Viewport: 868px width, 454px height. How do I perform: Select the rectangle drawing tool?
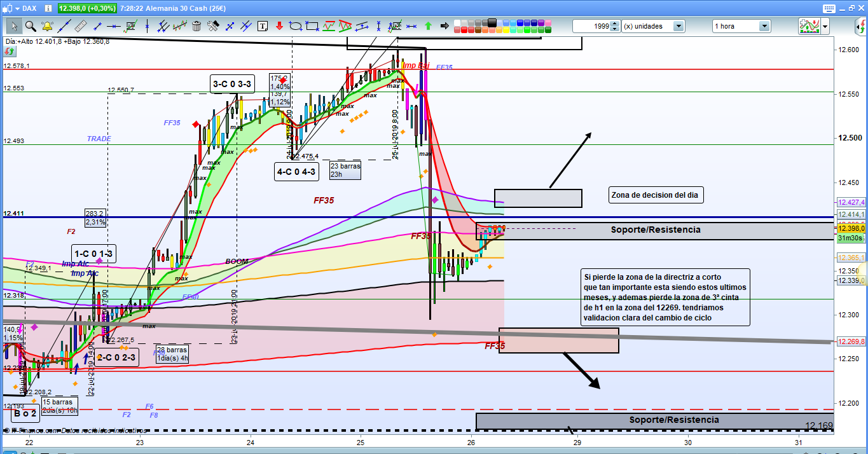(312, 26)
